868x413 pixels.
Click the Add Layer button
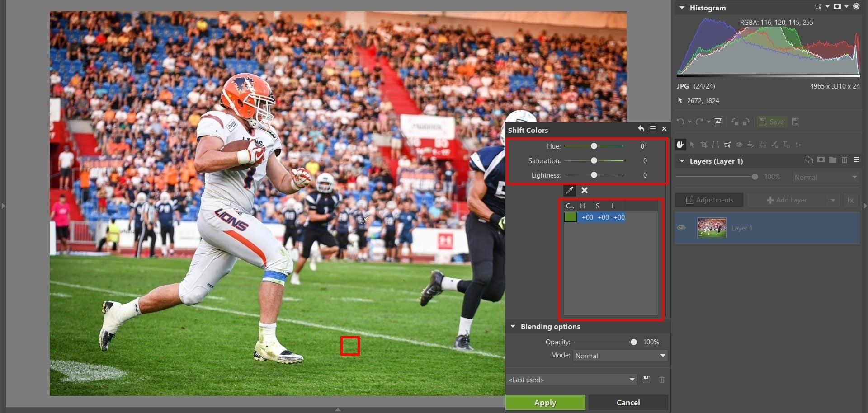click(787, 200)
